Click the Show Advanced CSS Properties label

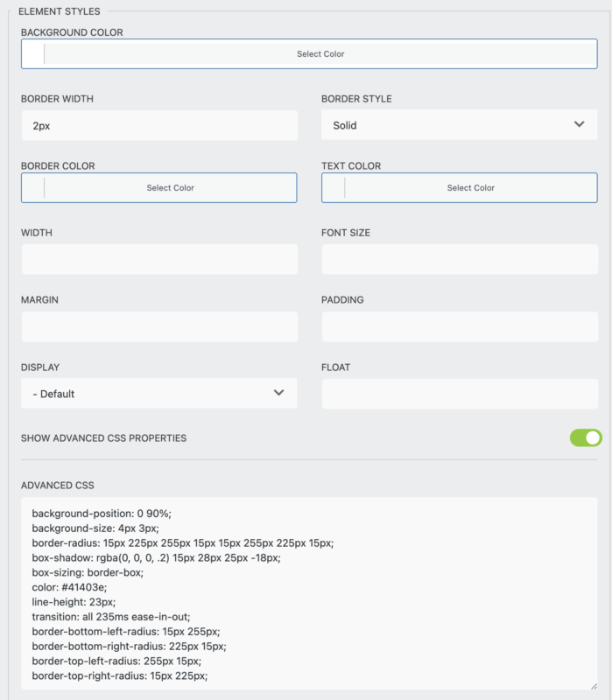(103, 438)
